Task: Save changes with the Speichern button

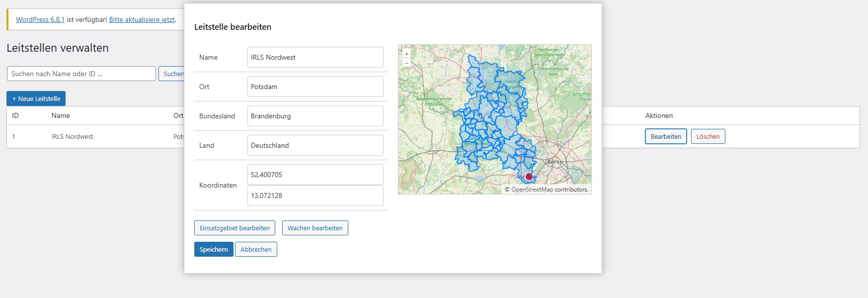Action: [214, 249]
